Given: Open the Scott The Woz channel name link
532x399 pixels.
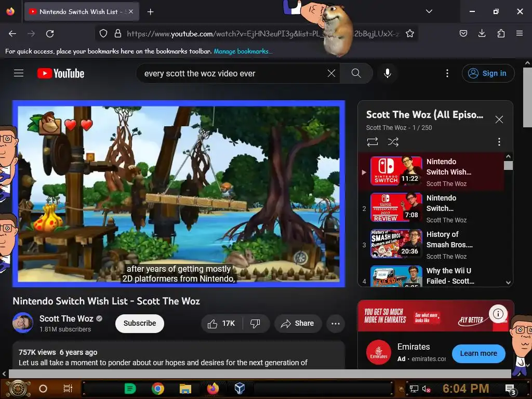Looking at the screenshot, I should 66,318.
